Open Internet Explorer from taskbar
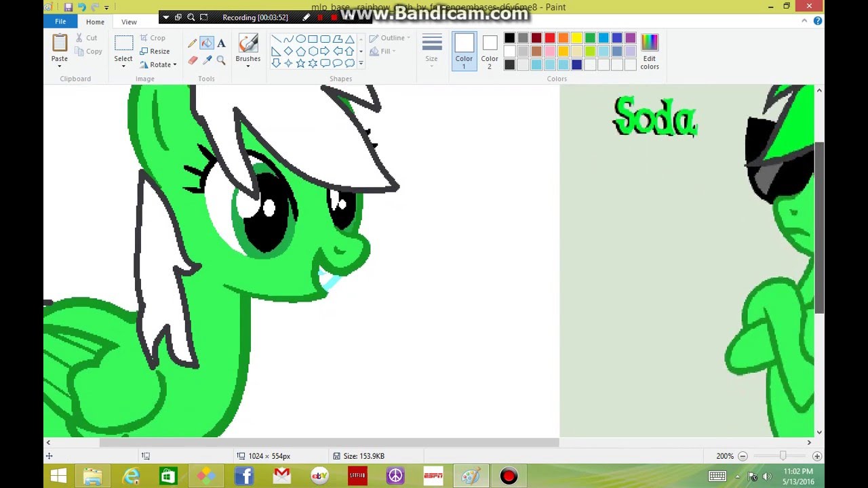 point(131,476)
